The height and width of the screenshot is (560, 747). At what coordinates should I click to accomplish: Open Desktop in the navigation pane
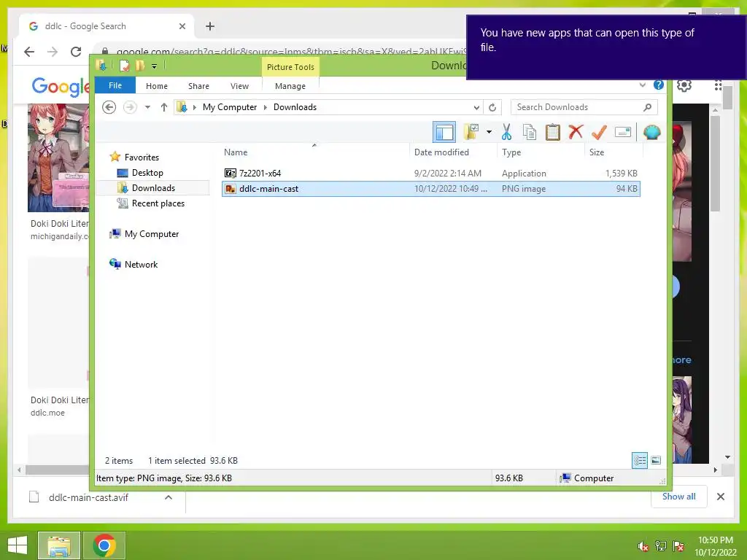147,173
